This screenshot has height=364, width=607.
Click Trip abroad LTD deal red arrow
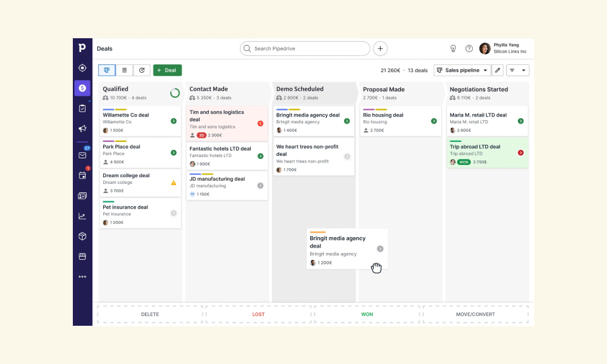coord(521,153)
